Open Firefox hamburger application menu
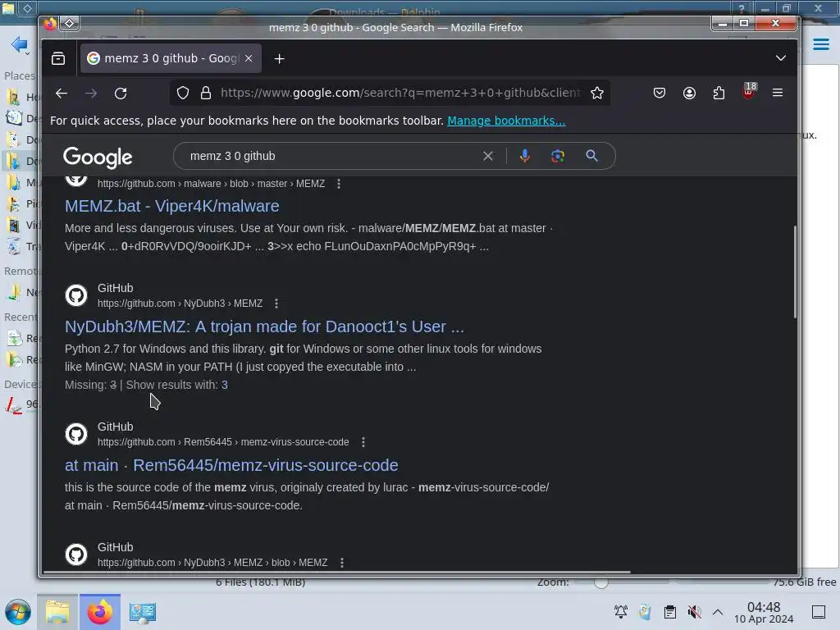 point(778,93)
